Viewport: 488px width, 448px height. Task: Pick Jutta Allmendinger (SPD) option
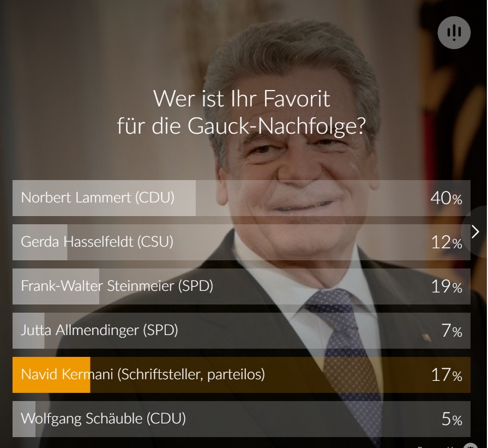click(x=99, y=330)
